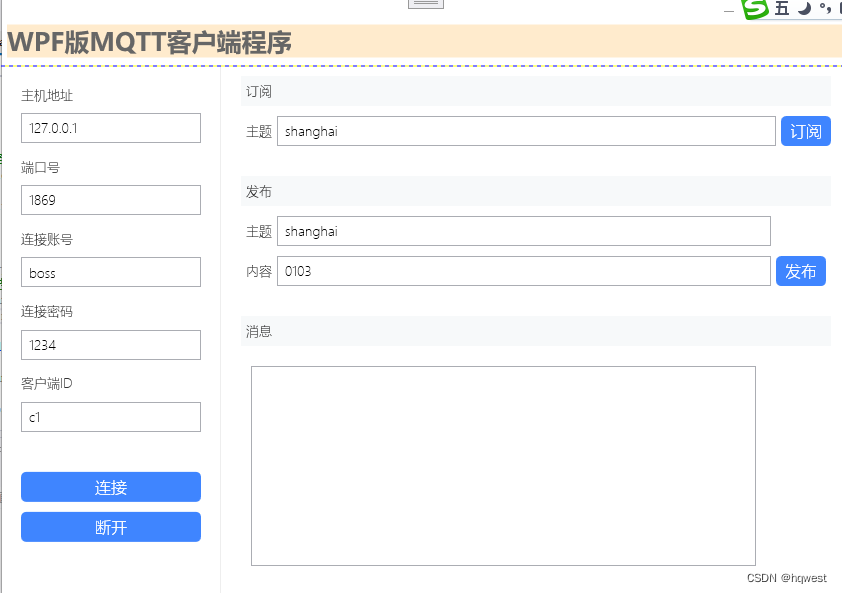Viewport: 842px width, 593px height.
Task: Toggle the Wubi 五 input mode icon
Action: (x=782, y=9)
